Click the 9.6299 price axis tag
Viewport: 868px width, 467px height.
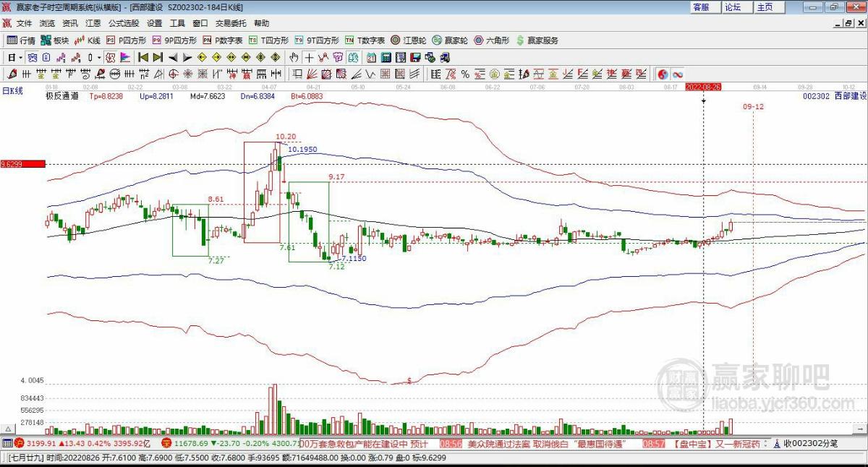22,164
